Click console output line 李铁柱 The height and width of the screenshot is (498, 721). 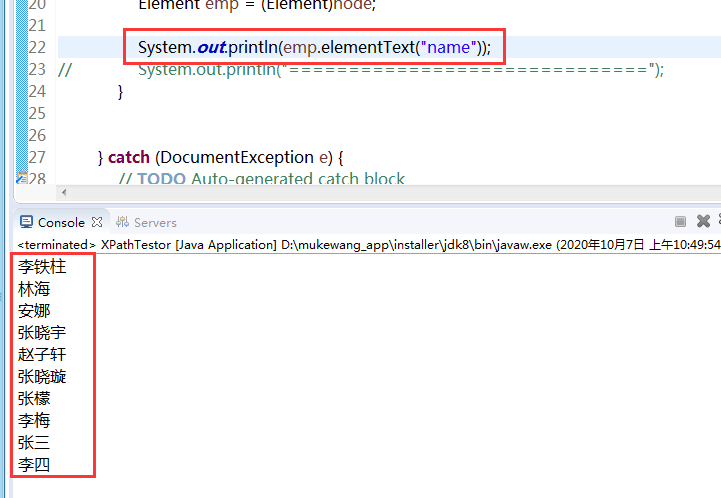pyautogui.click(x=42, y=267)
